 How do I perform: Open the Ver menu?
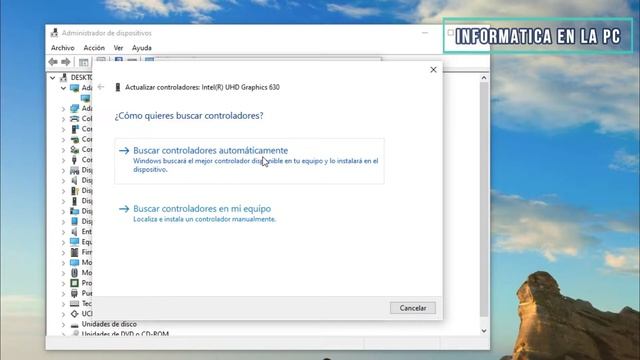click(x=118, y=48)
